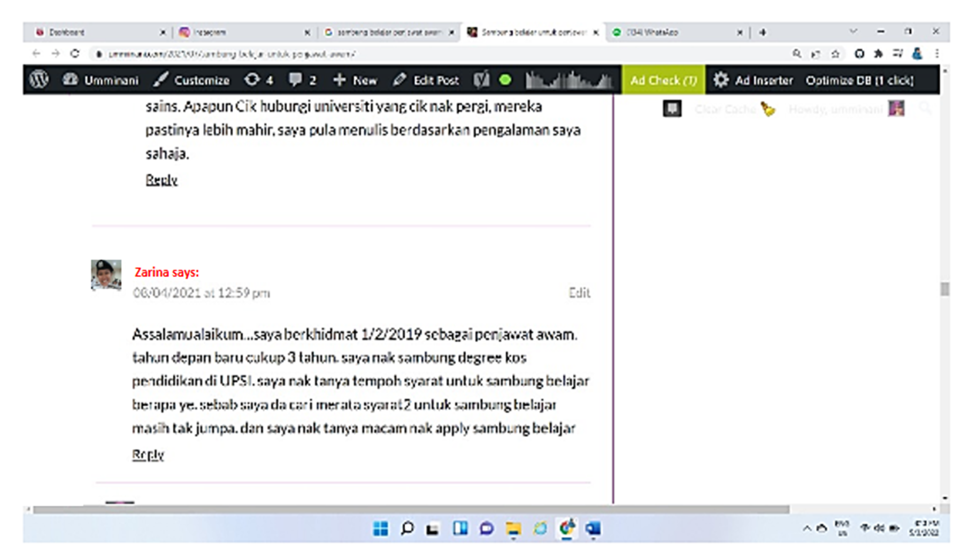976x560 pixels.
Task: Expand the New content menu
Action: click(x=355, y=80)
